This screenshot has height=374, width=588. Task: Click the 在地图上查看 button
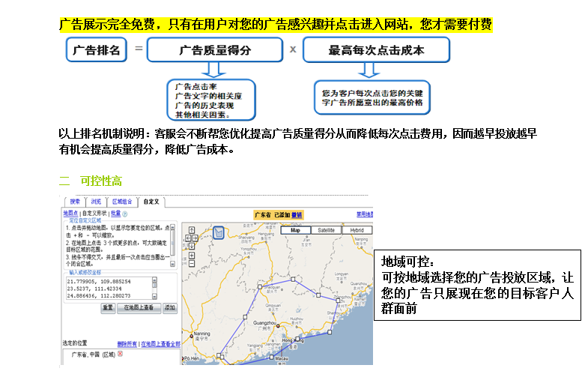coord(139,307)
